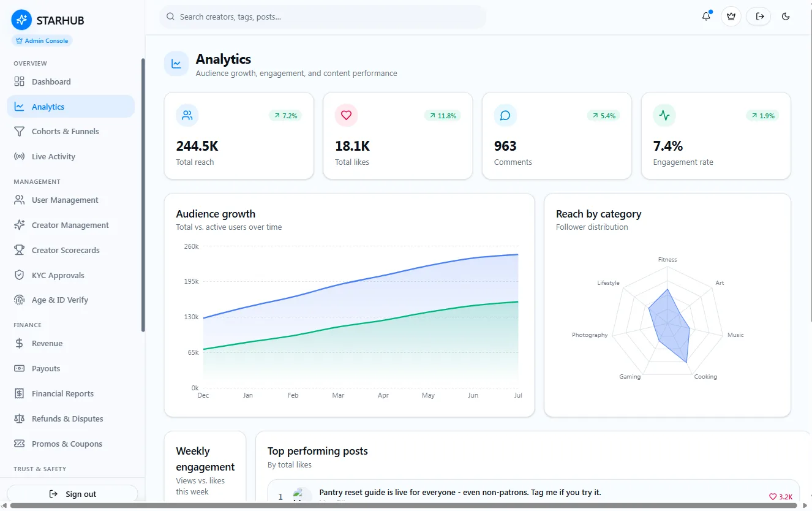The image size is (812, 511).
Task: Open Live Activity in sidebar
Action: (71, 156)
